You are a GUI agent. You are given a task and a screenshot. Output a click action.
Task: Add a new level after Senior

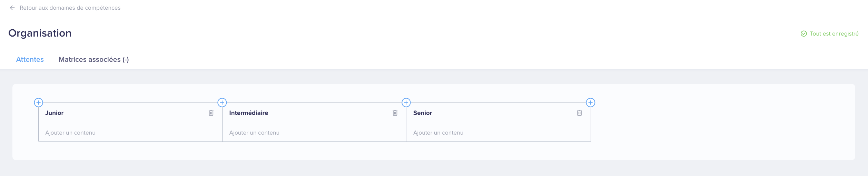point(591,102)
